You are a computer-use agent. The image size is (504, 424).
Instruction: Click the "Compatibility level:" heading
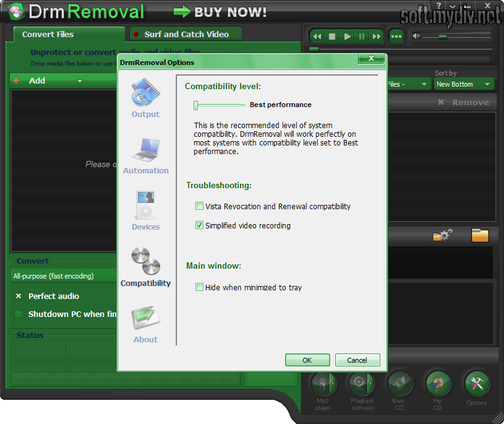click(x=223, y=86)
